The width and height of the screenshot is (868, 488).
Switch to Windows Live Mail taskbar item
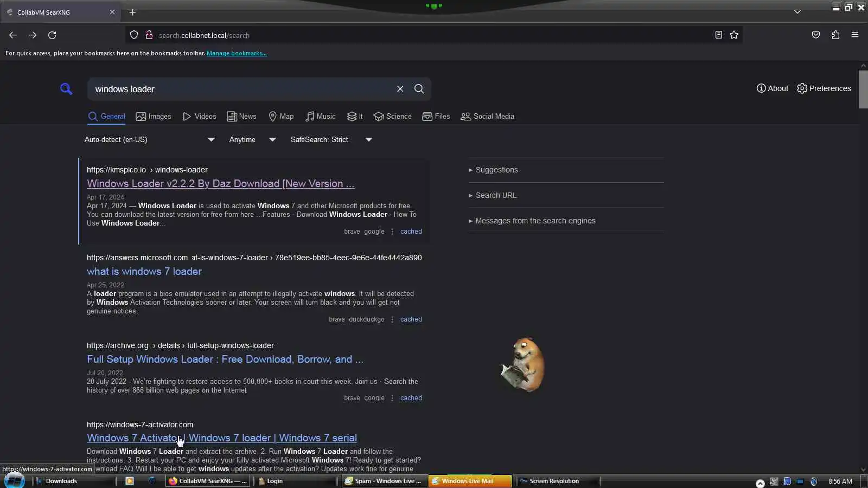470,481
